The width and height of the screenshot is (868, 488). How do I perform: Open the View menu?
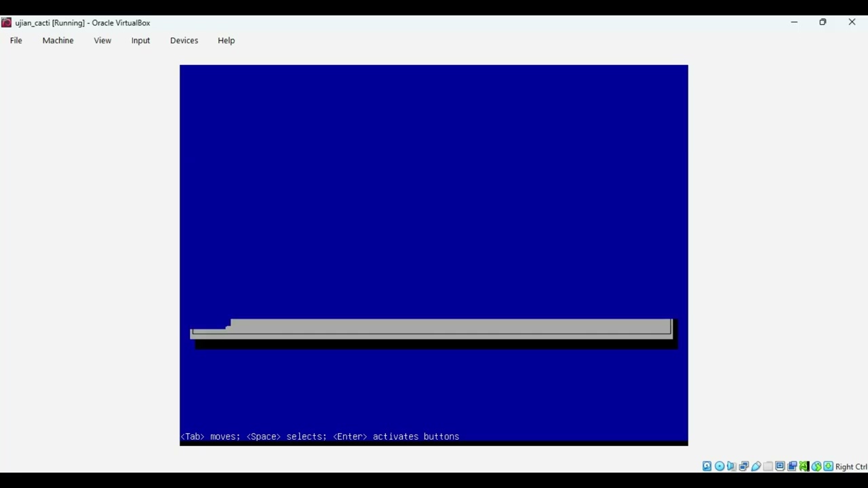click(102, 41)
